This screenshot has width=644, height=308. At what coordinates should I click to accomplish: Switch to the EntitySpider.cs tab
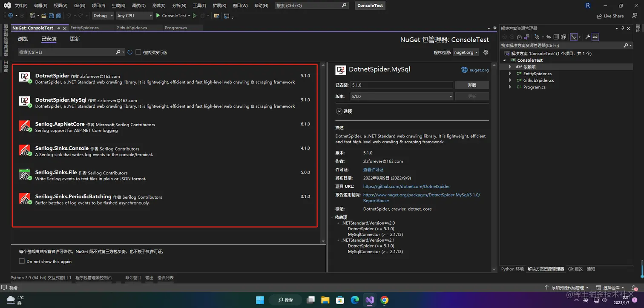(x=85, y=28)
